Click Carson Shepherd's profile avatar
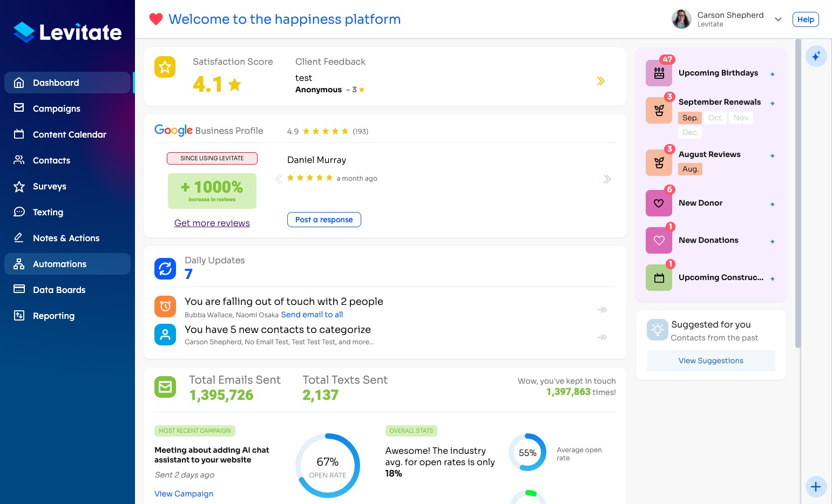 click(x=681, y=19)
